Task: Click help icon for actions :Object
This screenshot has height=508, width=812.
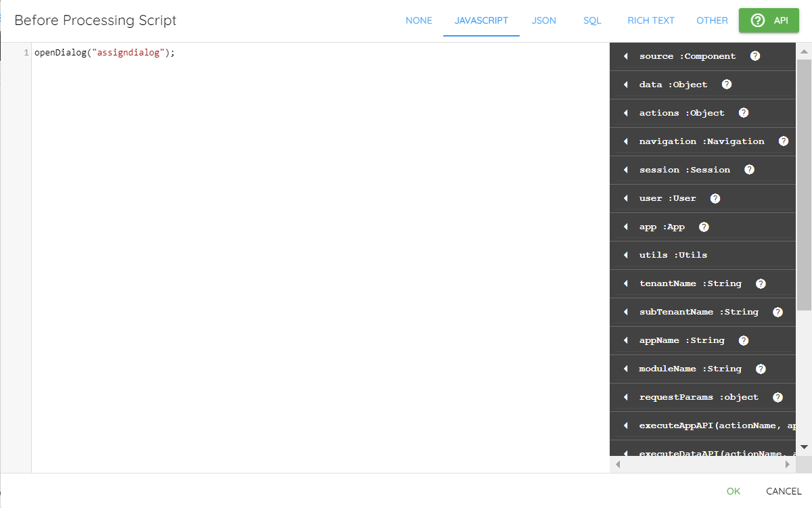Action: [744, 113]
